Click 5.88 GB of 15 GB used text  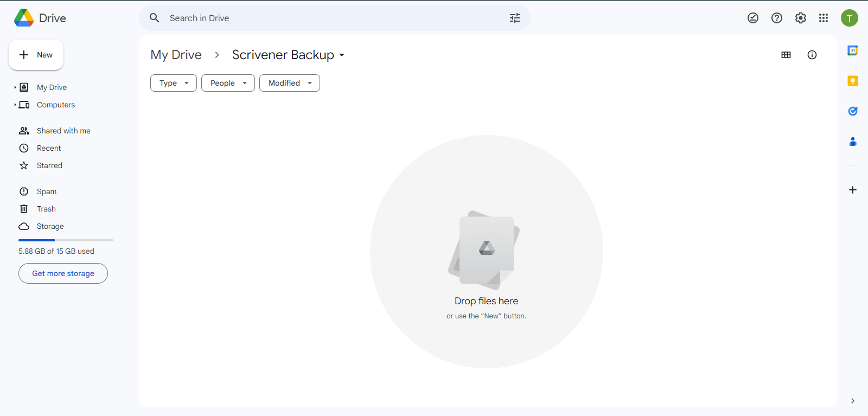[56, 251]
